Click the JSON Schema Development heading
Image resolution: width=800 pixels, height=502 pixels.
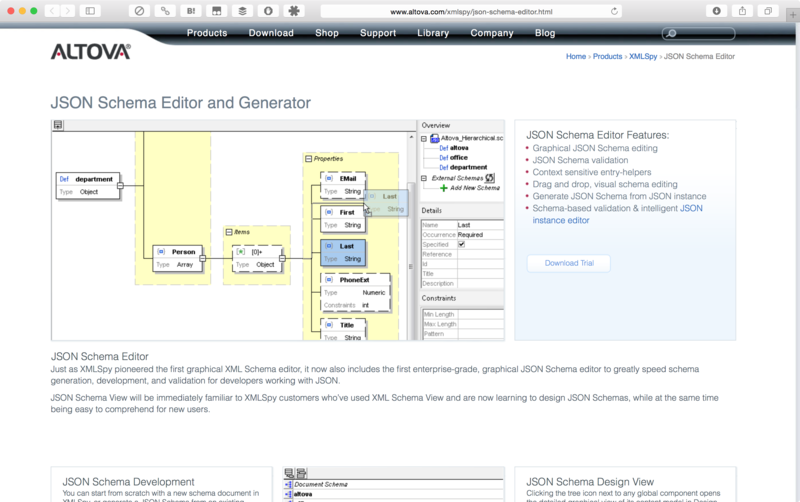(x=128, y=482)
